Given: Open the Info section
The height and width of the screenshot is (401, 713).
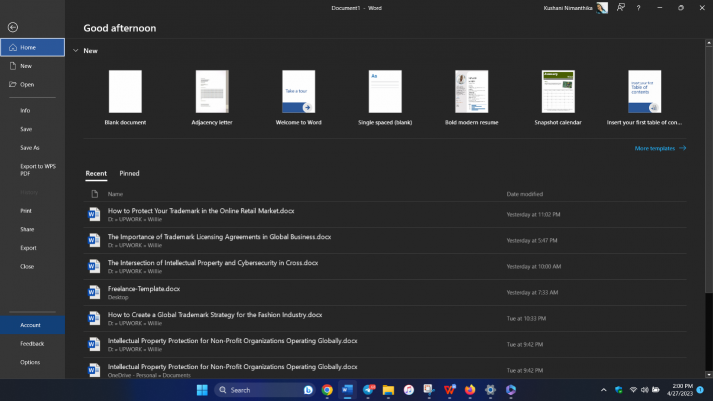Looking at the screenshot, I should [32, 110].
